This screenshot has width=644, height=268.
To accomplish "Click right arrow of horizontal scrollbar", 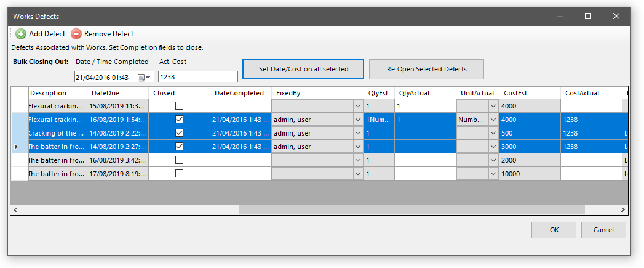I will point(623,210).
